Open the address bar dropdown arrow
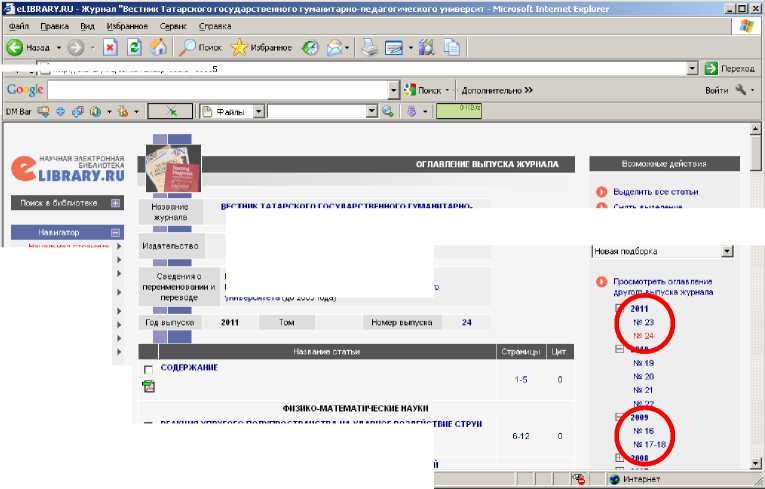765x489 pixels. coord(692,69)
